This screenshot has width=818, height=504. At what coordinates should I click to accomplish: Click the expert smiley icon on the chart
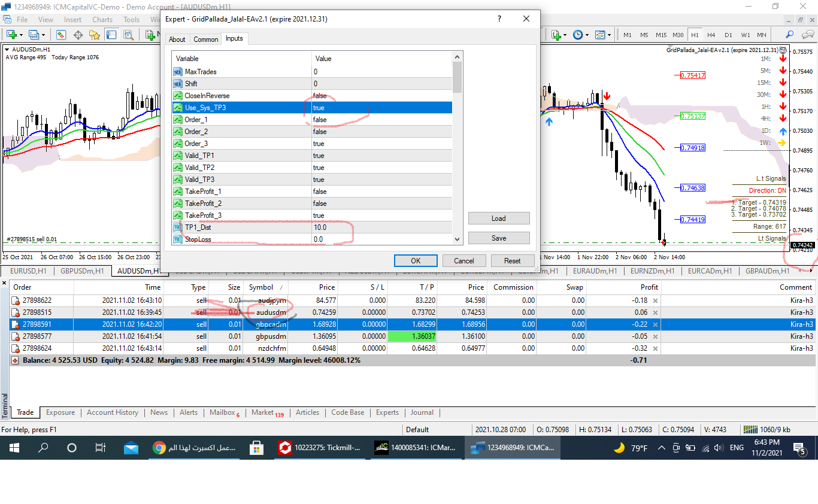coord(781,50)
